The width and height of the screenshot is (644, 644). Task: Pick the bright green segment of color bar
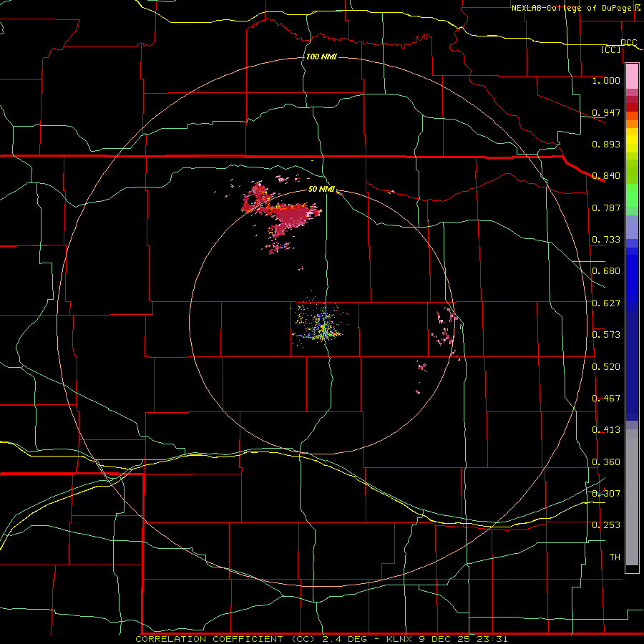click(632, 195)
